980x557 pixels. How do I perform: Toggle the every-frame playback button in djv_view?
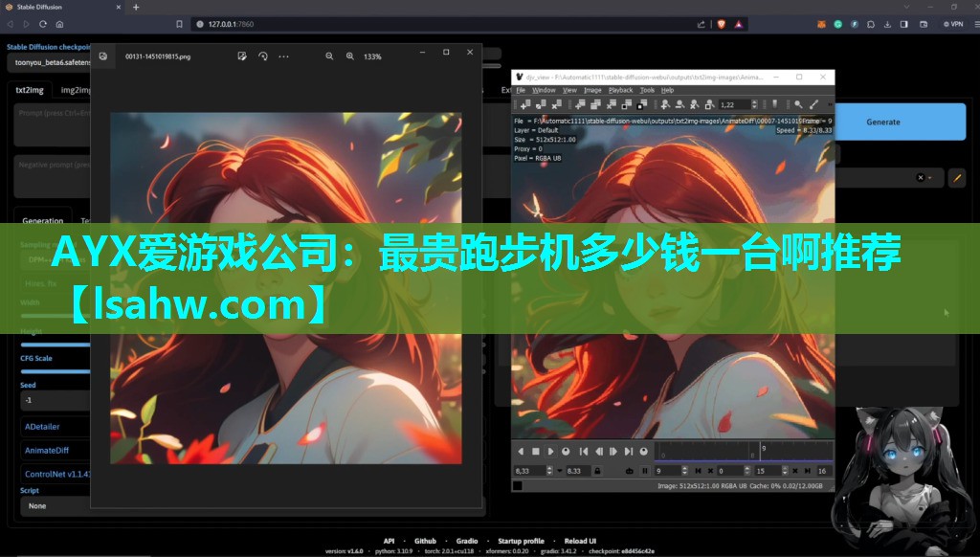(x=630, y=471)
